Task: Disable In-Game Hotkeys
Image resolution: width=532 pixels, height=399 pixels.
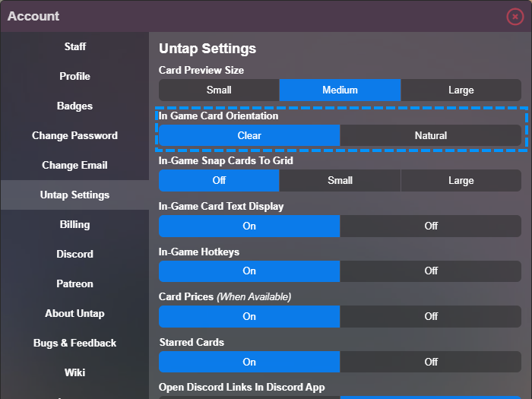Action: tap(431, 271)
